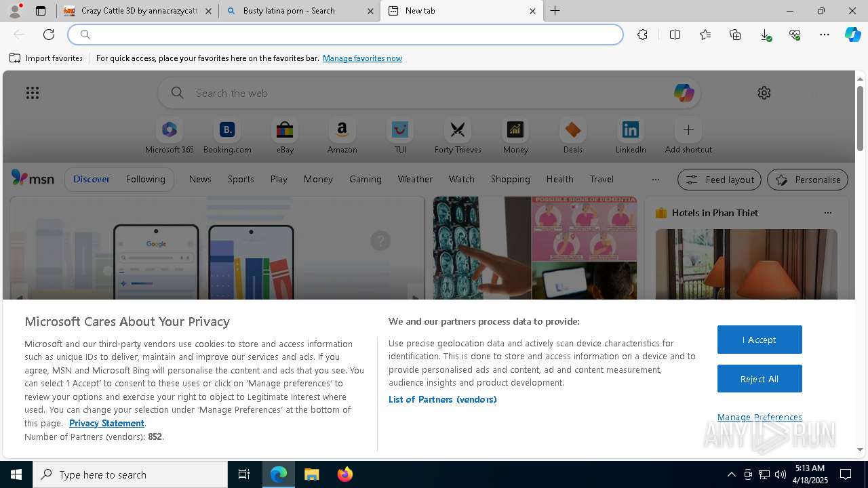Click Manage favorites now link

(x=362, y=58)
